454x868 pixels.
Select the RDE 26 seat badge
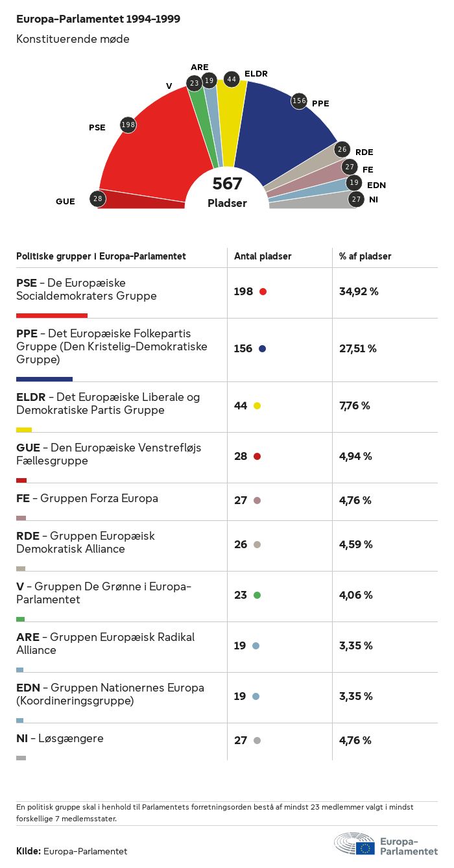pyautogui.click(x=342, y=149)
